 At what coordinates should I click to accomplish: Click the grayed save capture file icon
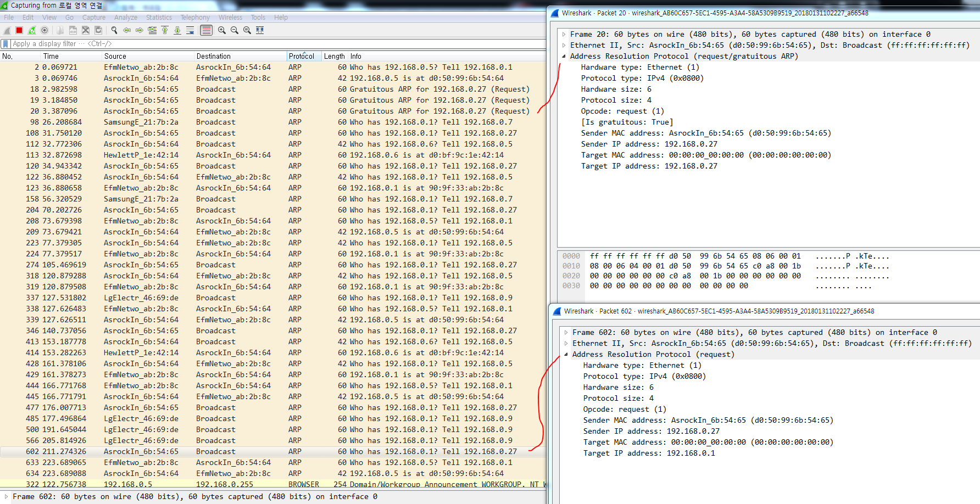tap(73, 30)
